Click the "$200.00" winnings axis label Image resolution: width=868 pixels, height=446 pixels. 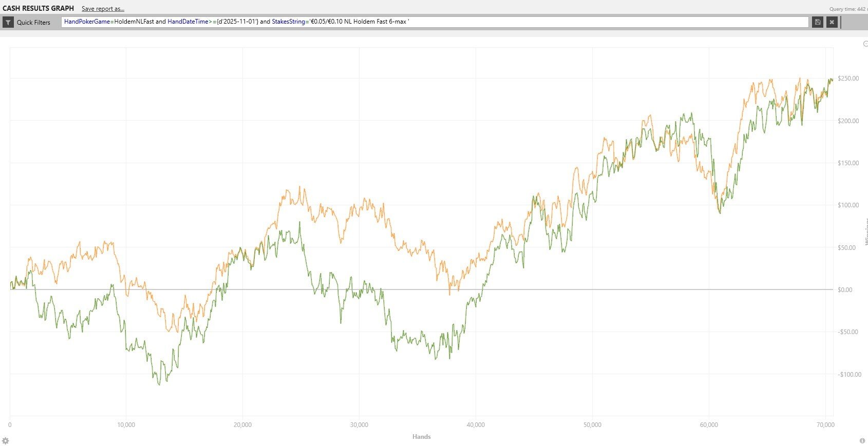(x=848, y=121)
